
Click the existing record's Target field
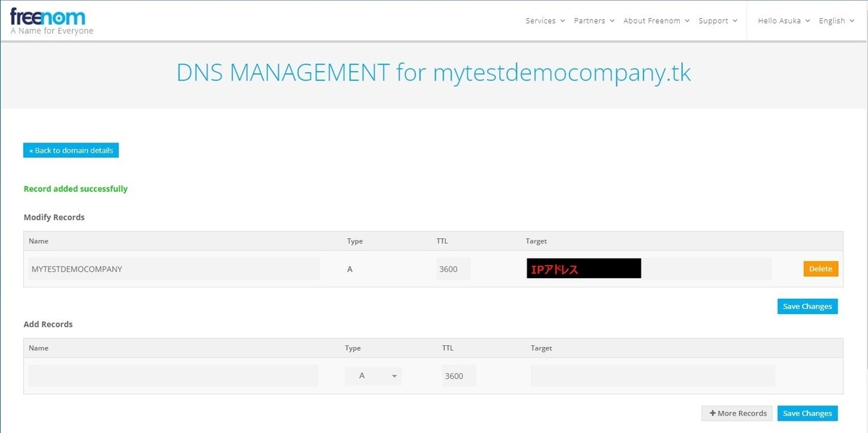(649, 269)
